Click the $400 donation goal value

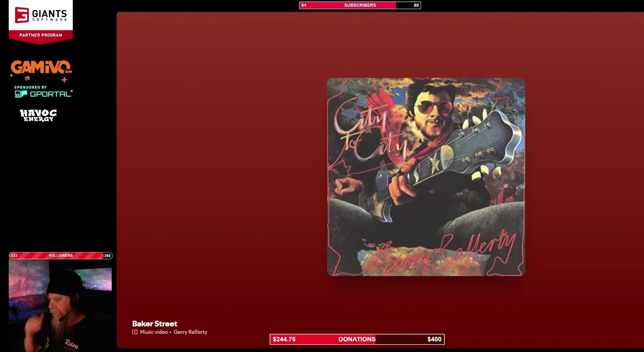(434, 339)
